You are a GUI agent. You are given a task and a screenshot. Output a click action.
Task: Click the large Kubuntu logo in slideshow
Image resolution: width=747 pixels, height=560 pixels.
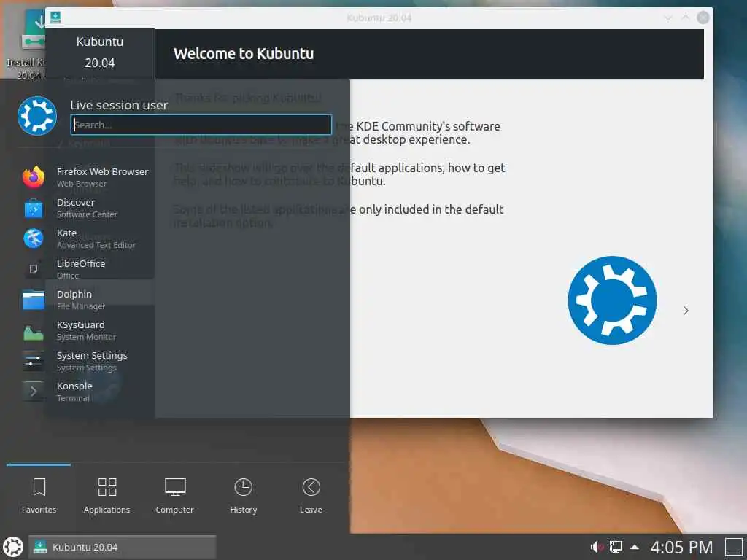point(612,300)
